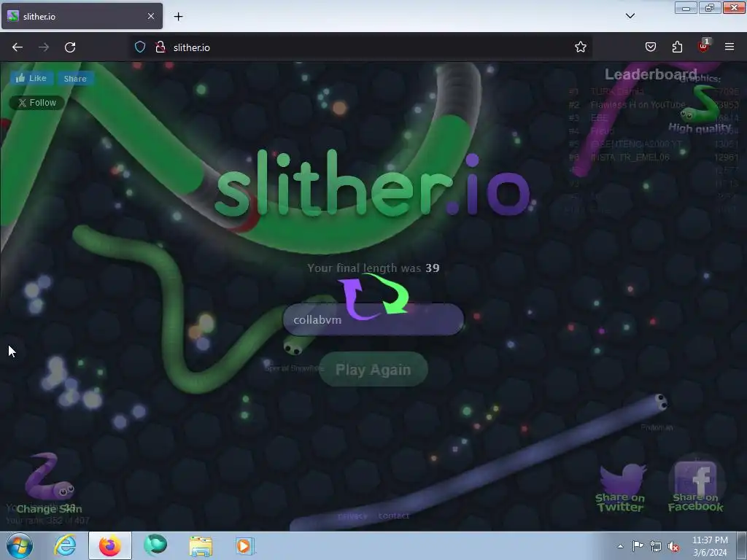The image size is (747, 560).
Task: Click the Firefox taskbar icon
Action: 110,545
